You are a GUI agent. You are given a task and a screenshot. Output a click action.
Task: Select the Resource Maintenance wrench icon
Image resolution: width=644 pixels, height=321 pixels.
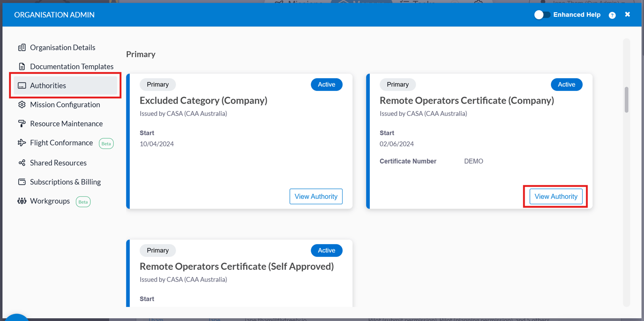(x=22, y=123)
